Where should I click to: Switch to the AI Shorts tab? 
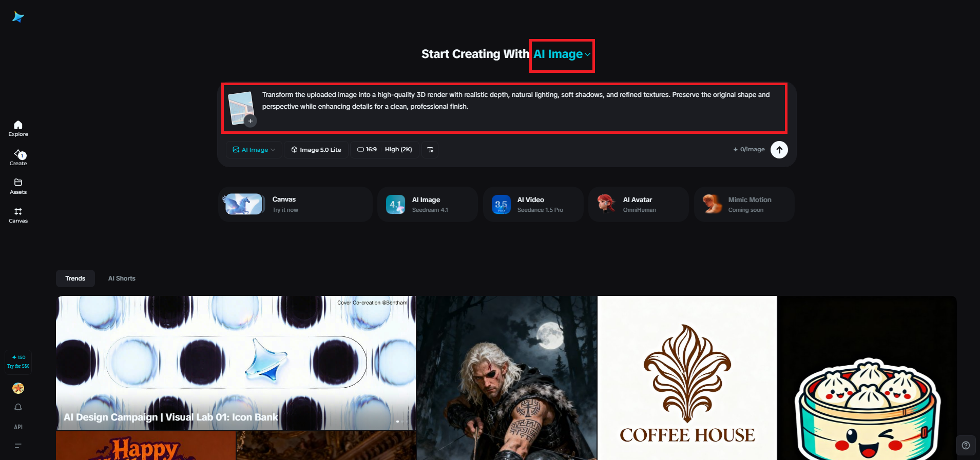pyautogui.click(x=122, y=278)
